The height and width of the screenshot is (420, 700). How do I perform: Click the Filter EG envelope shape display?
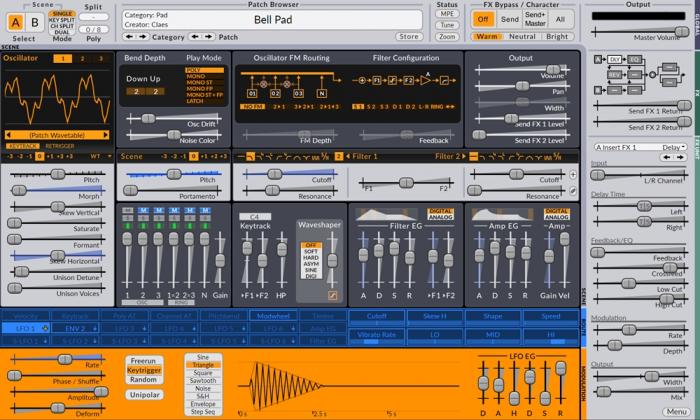coord(387,215)
